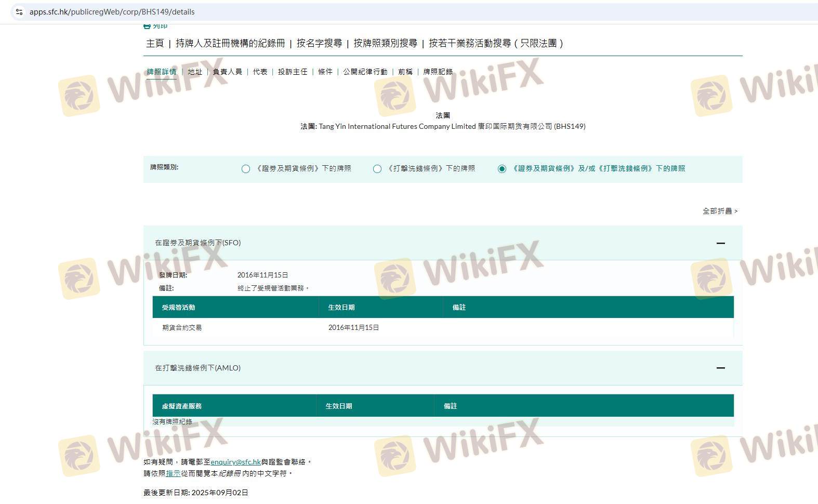Collapse the 在證券及期貨條例下(SFO) section
818x504 pixels.
(720, 243)
